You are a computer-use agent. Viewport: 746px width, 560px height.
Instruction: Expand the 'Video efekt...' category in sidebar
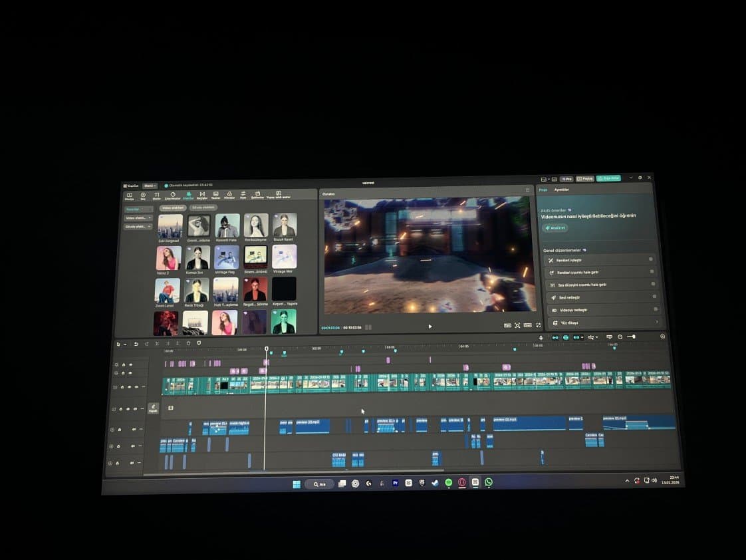tap(138, 218)
